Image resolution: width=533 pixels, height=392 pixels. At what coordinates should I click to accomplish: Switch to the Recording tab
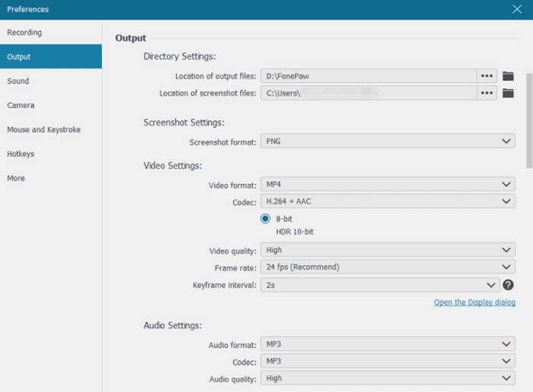pyautogui.click(x=51, y=32)
